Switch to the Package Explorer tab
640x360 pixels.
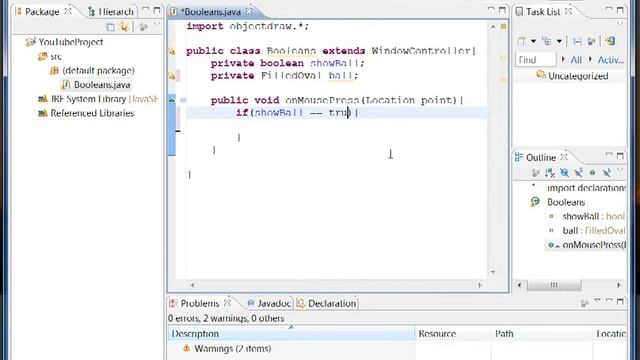pos(42,12)
